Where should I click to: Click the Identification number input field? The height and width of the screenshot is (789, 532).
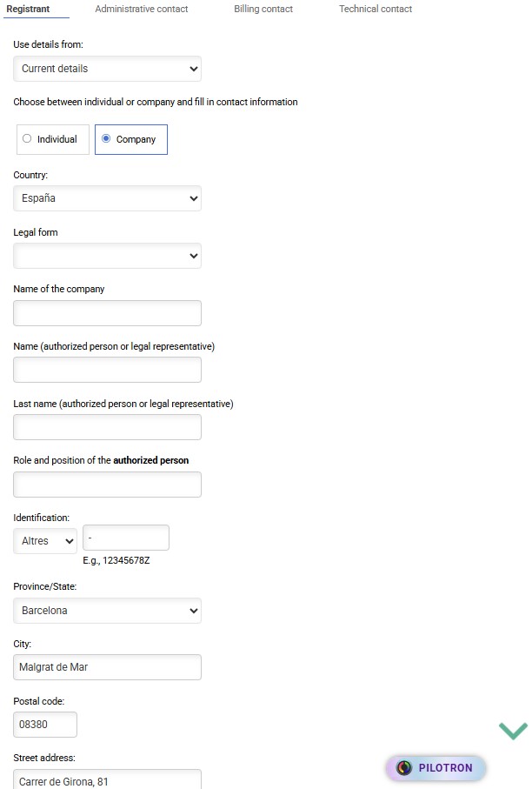point(126,538)
